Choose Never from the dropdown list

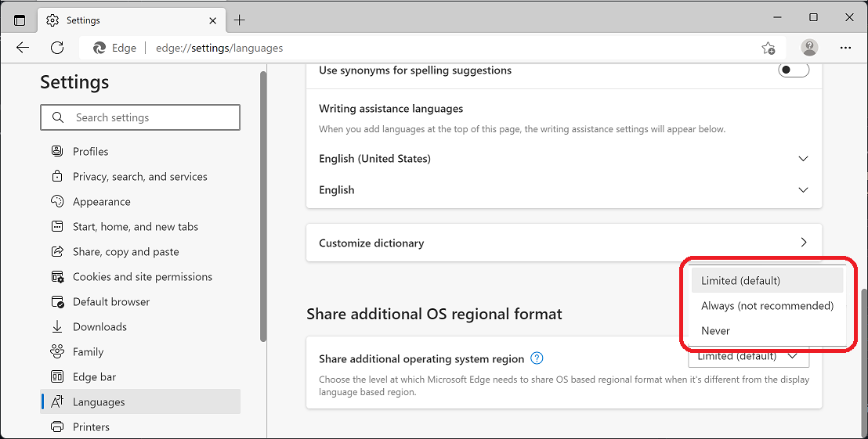point(716,331)
